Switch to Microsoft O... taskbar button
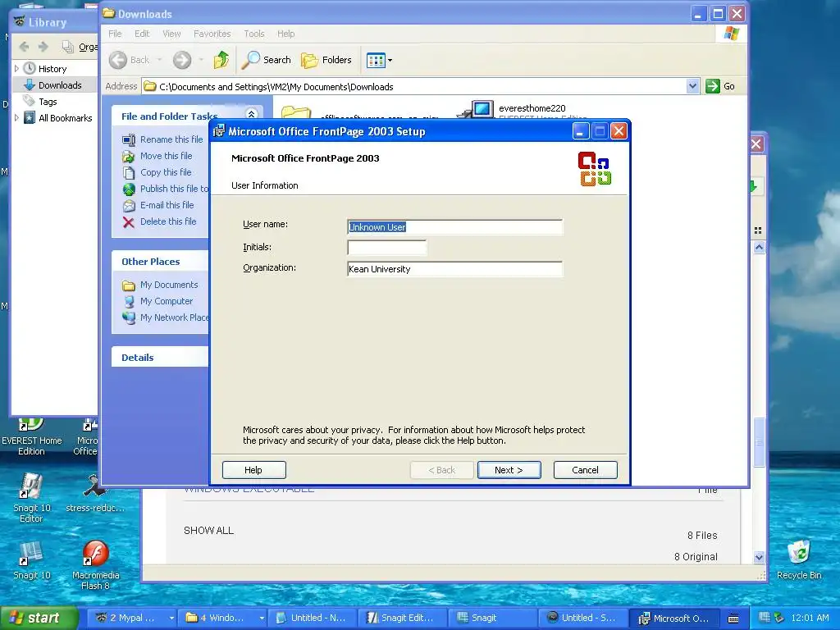Viewport: 840px width, 630px height. pyautogui.click(x=674, y=618)
